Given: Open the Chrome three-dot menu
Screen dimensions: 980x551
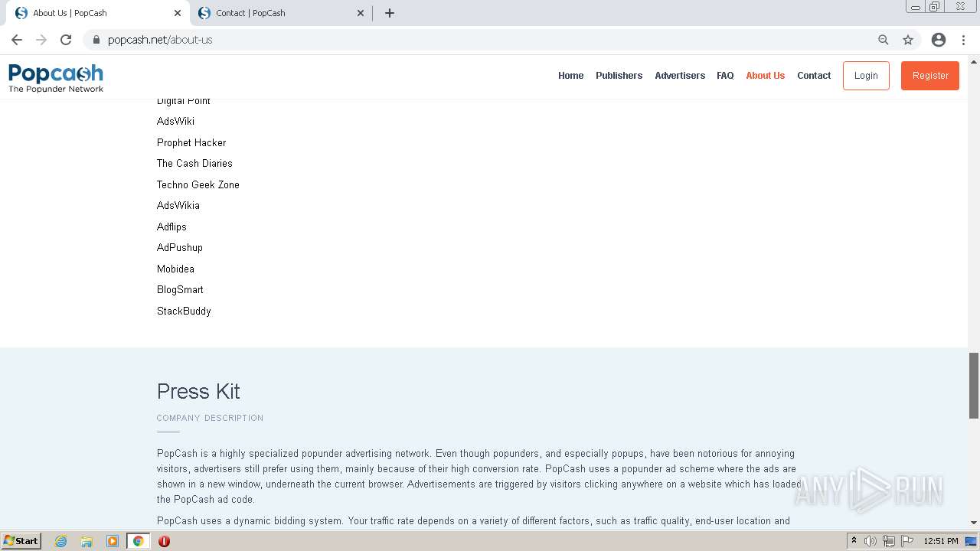Looking at the screenshot, I should tap(963, 40).
